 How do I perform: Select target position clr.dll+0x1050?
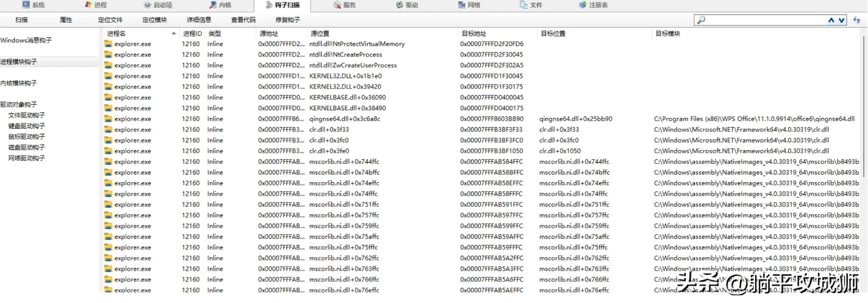coord(560,151)
